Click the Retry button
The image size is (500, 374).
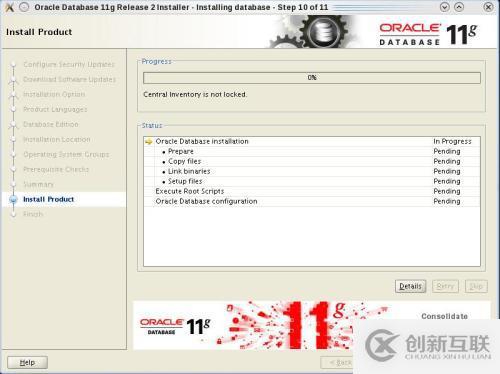point(445,286)
